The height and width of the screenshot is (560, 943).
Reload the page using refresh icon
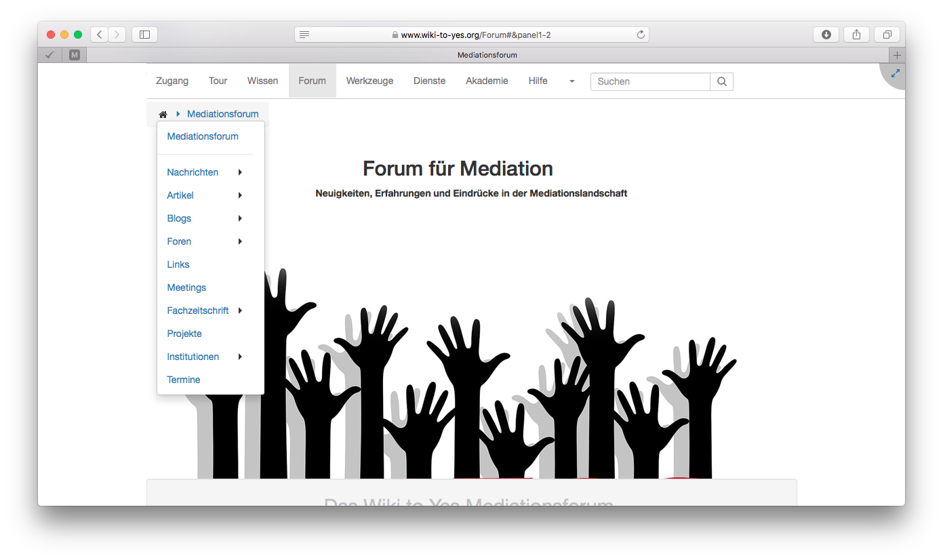pos(640,35)
